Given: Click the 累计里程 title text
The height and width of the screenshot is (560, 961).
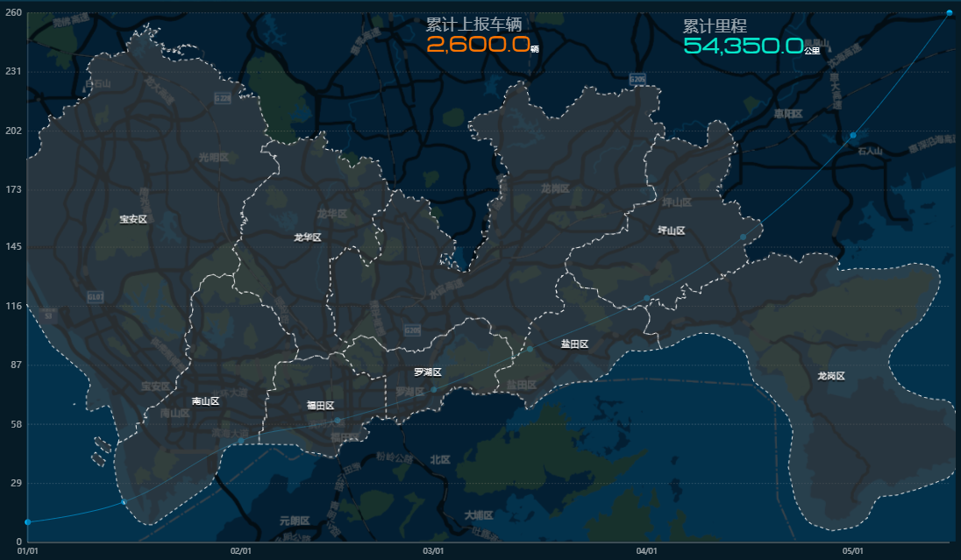Looking at the screenshot, I should point(715,26).
